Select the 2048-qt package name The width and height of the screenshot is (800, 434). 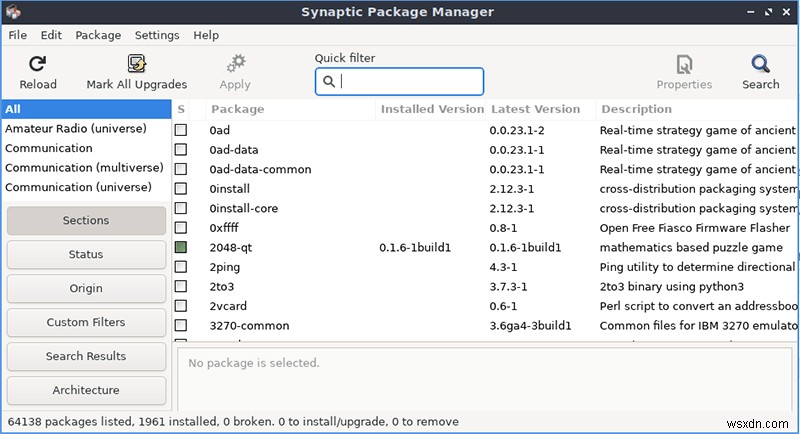click(x=231, y=248)
